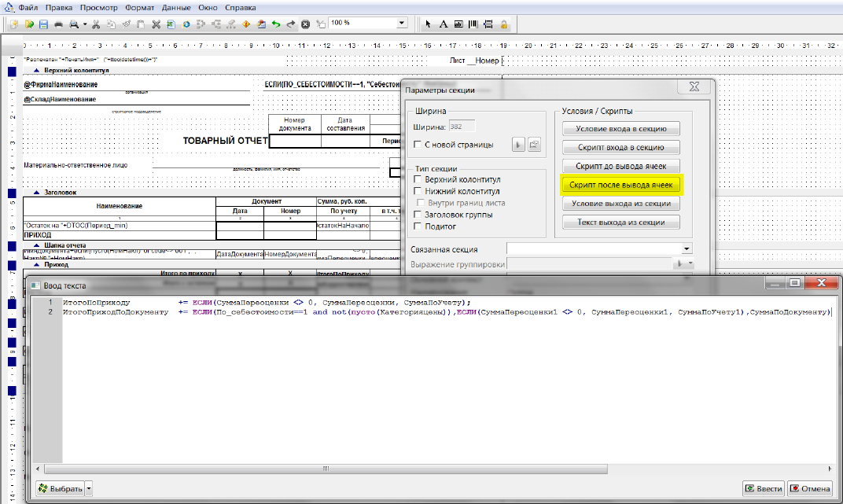Open the Окно menu
843x504 pixels.
208,8
